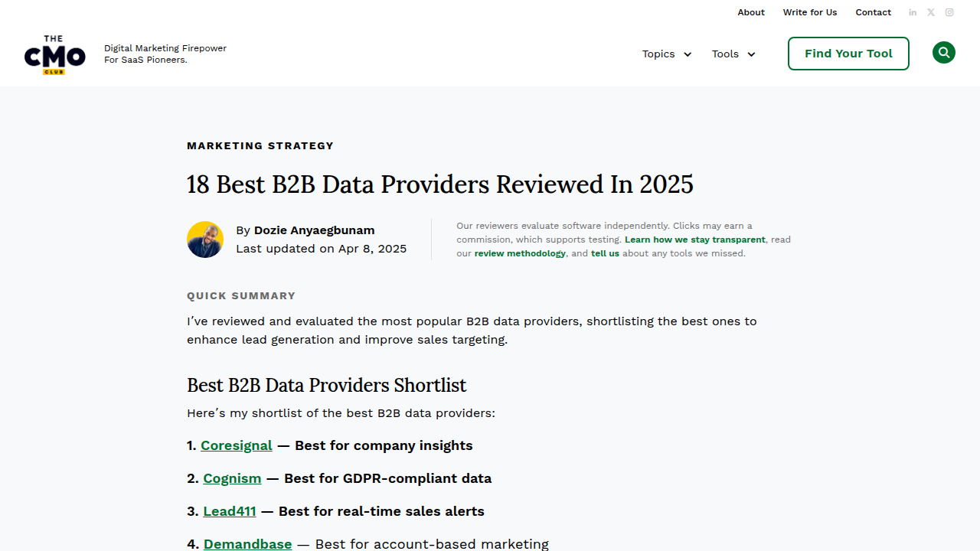Image resolution: width=980 pixels, height=551 pixels.
Task: Click the MARKETING STRATEGY category label
Action: point(260,145)
